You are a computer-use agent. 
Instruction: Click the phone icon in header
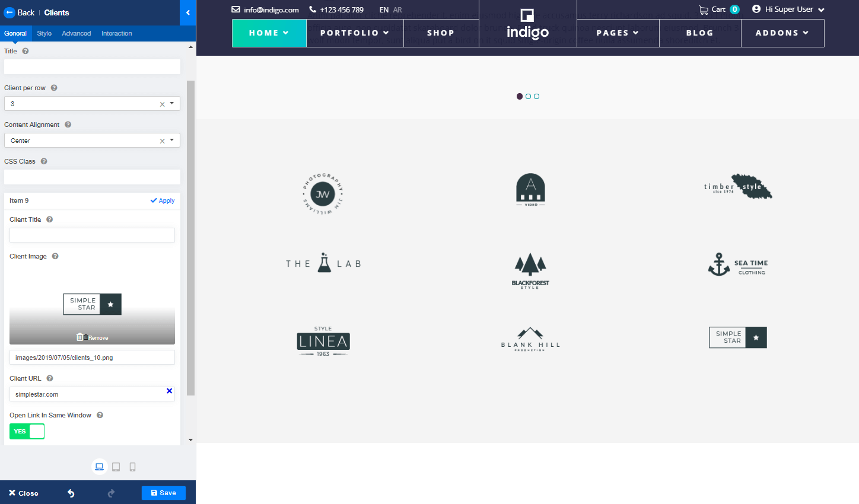(x=313, y=9)
